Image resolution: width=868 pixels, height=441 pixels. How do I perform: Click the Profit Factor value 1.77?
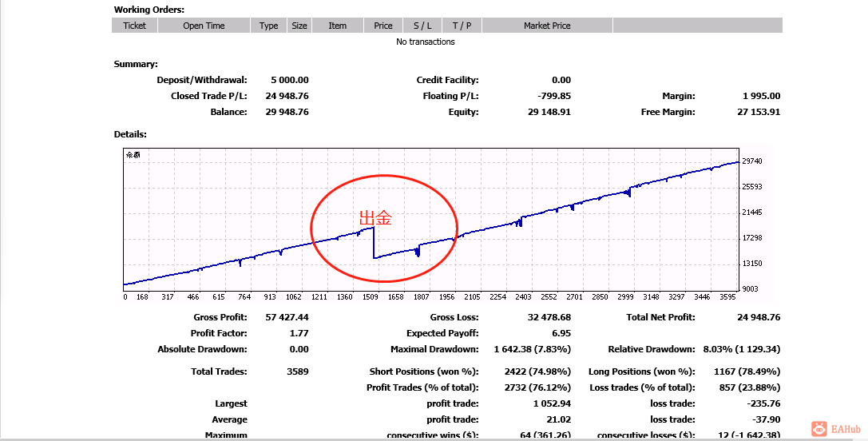click(299, 333)
